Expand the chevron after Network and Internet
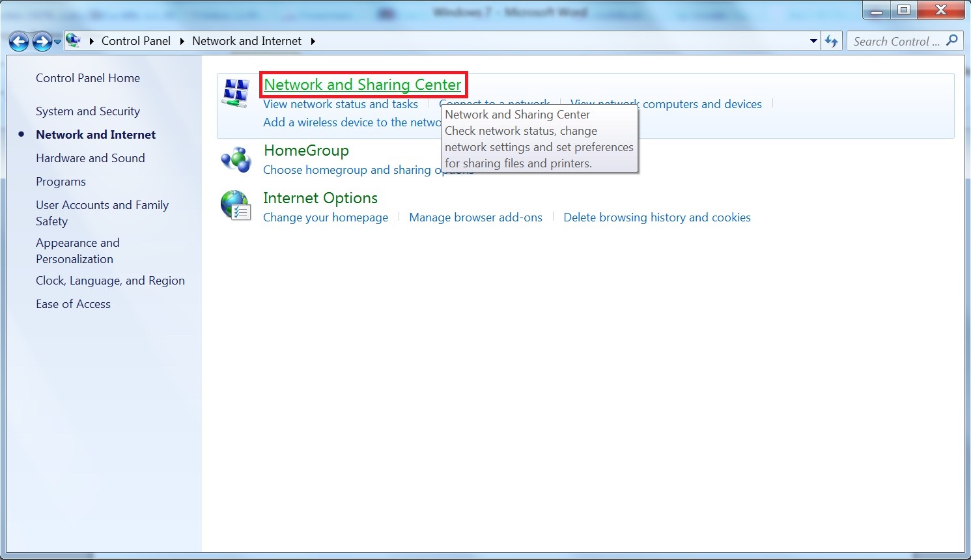This screenshot has height=560, width=971. [313, 40]
